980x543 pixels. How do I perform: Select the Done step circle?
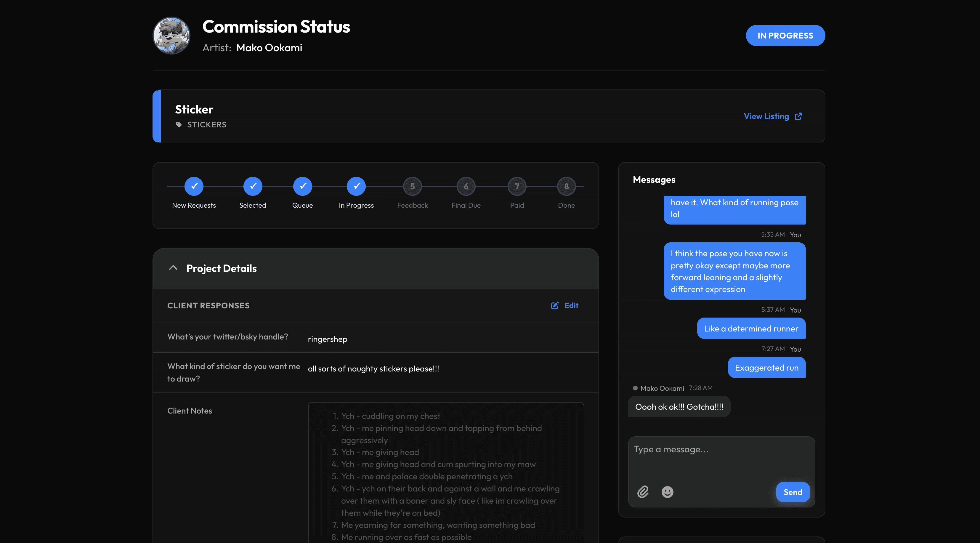click(x=566, y=186)
